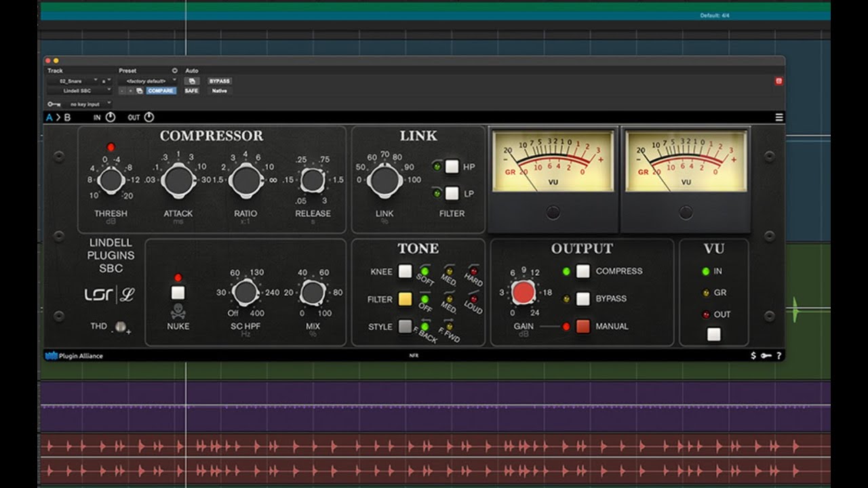
Task: Open the insert slot 'a' dropdown
Action: (x=106, y=81)
